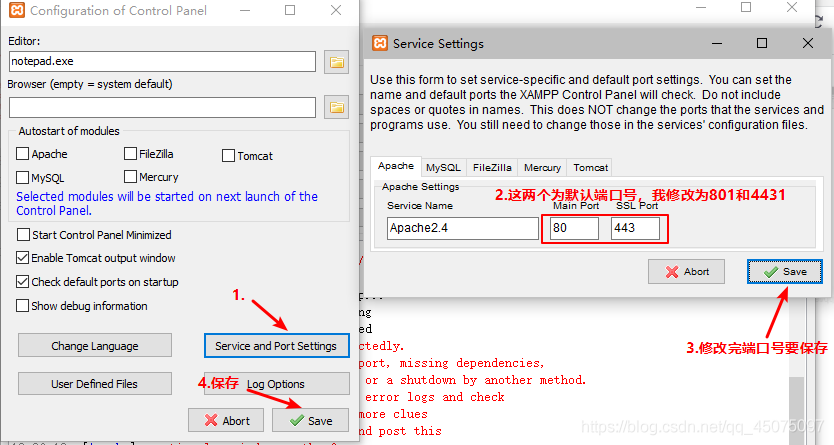
Task: Select the Apache tab in Service Settings
Action: pos(396,166)
